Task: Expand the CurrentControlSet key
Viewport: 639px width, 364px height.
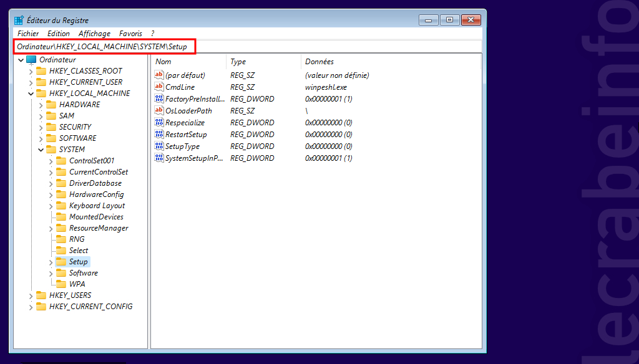Action: tap(51, 172)
